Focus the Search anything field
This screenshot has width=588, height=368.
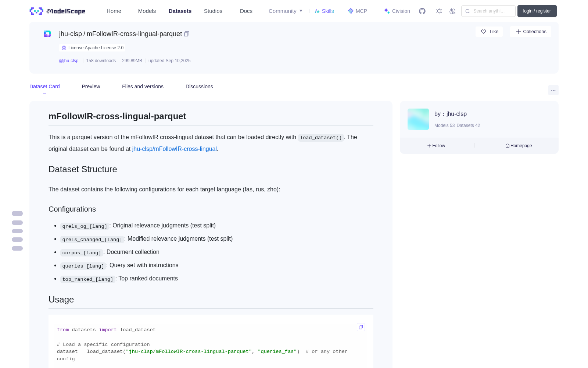[x=488, y=11]
